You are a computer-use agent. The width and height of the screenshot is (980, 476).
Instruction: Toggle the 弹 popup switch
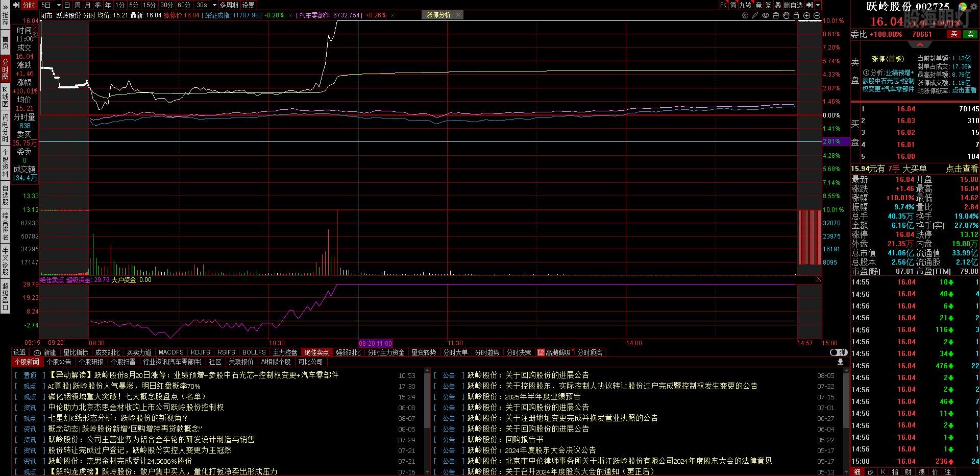[x=839, y=352]
